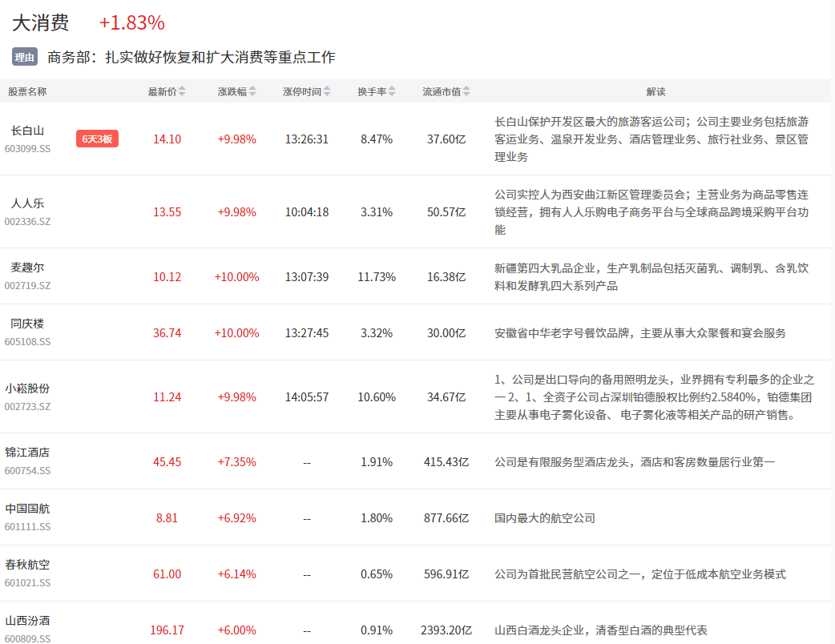The image size is (835, 644).
Task: Click the vertical scrollbar on right edge
Action: point(833,322)
